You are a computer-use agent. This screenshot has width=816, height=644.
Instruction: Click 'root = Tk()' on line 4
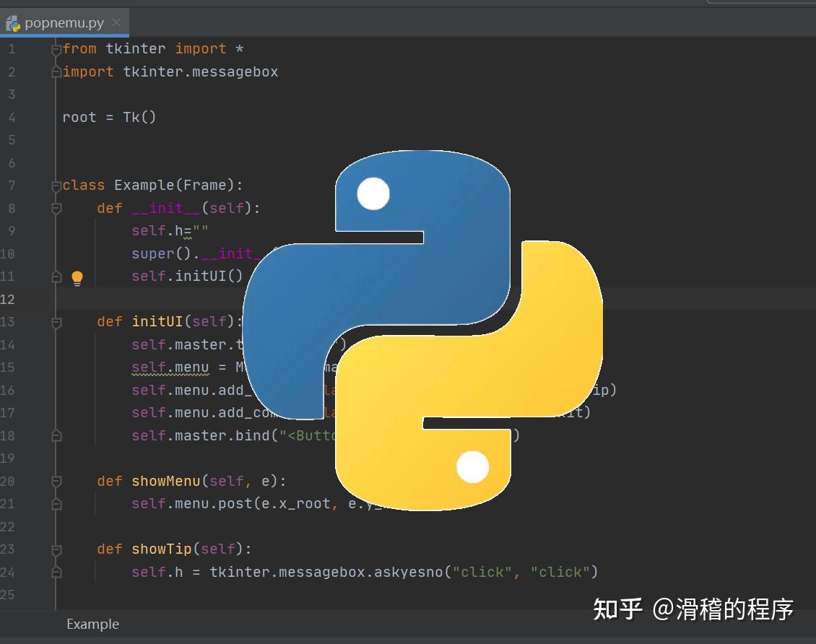coord(109,117)
